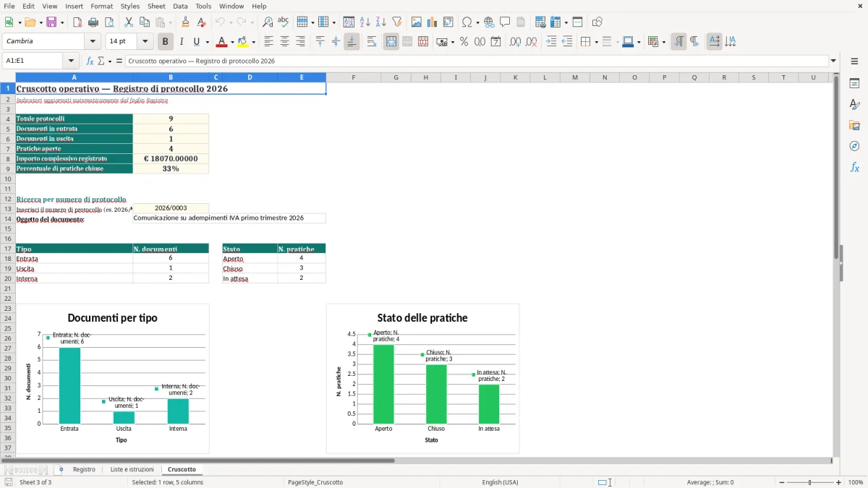This screenshot has height=488, width=868.
Task: Click the zoom out minus button
Action: (782, 482)
